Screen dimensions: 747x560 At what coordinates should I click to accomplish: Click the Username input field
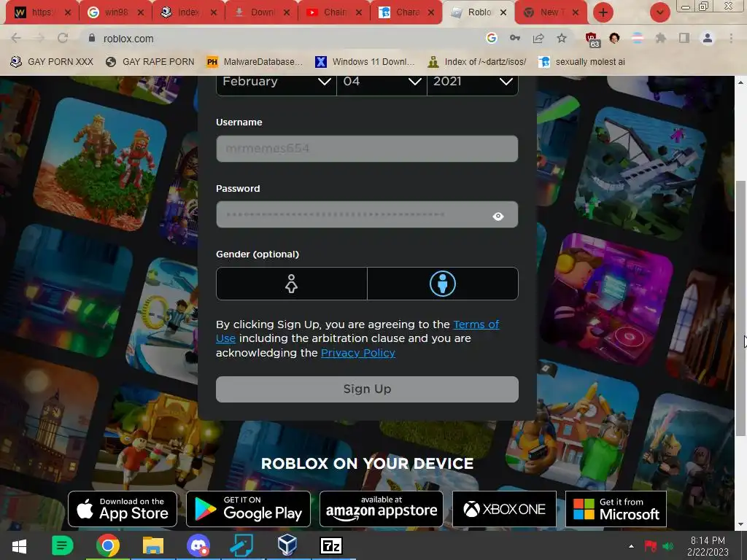pos(367,149)
